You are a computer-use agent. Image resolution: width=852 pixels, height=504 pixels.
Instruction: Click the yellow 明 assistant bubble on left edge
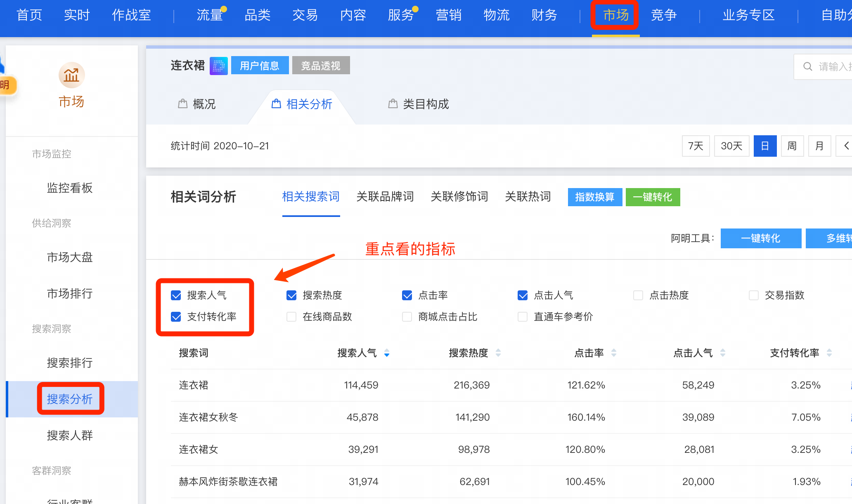(x=7, y=86)
